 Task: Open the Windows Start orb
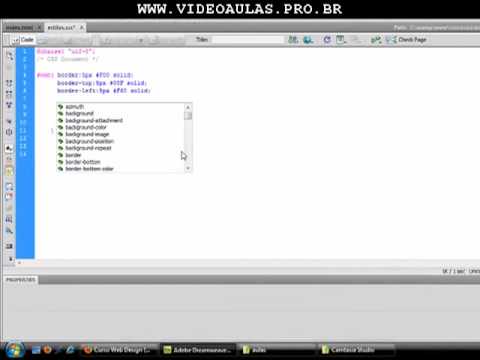(x=14, y=350)
